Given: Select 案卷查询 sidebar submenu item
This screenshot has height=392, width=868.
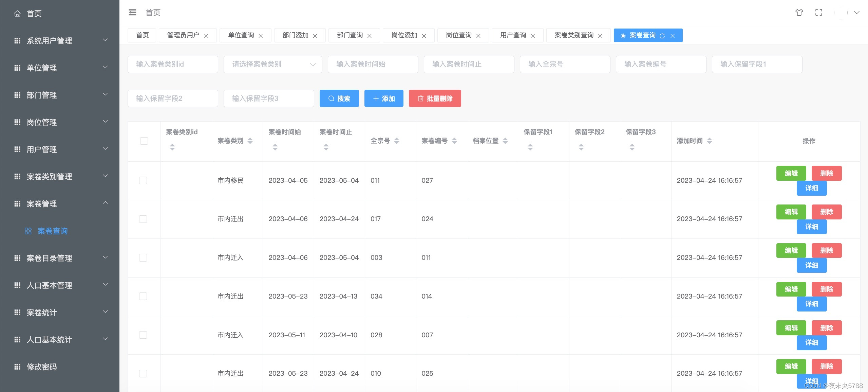Looking at the screenshot, I should coord(53,231).
